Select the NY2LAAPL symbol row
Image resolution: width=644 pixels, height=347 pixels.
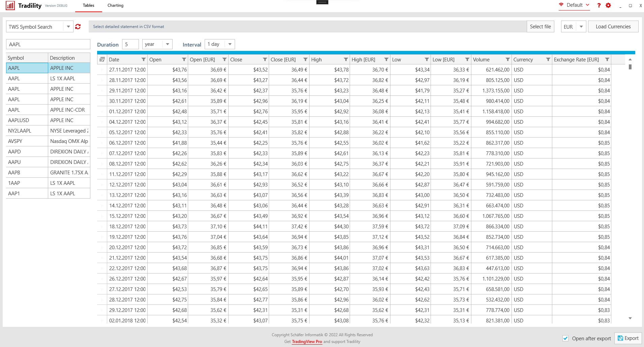(48, 131)
